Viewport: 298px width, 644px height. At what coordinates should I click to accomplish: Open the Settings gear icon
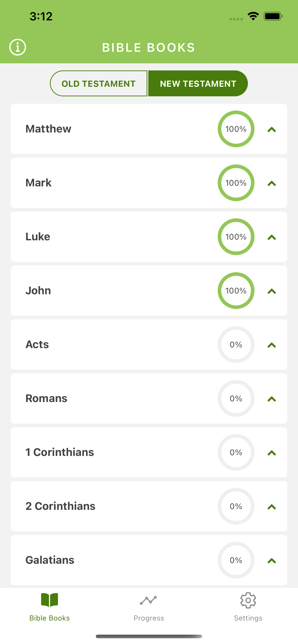pyautogui.click(x=248, y=600)
